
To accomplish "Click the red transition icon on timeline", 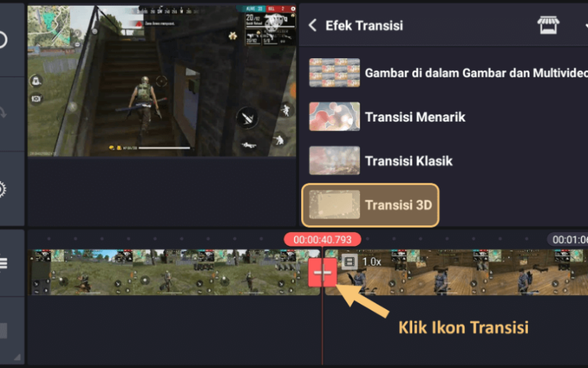I will coord(323,272).
